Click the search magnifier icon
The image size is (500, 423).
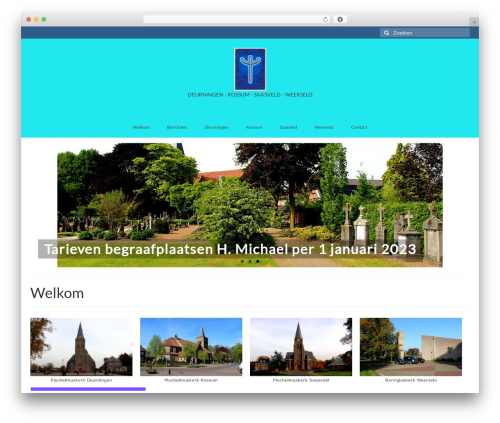coord(386,33)
